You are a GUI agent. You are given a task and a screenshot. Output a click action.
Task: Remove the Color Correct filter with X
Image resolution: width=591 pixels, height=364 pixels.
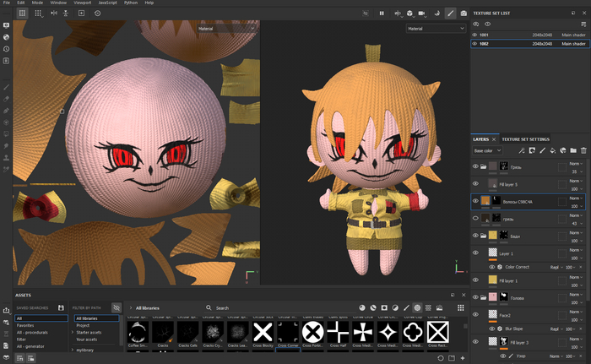(581, 267)
